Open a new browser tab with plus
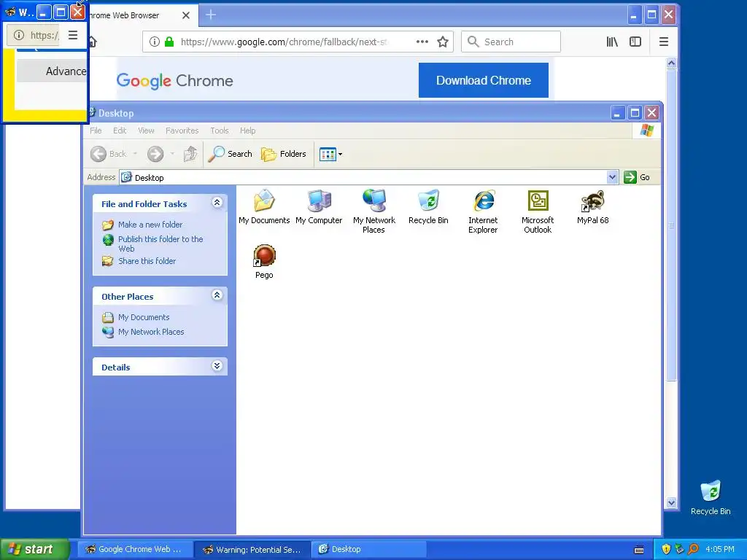The height and width of the screenshot is (560, 747). pyautogui.click(x=211, y=15)
